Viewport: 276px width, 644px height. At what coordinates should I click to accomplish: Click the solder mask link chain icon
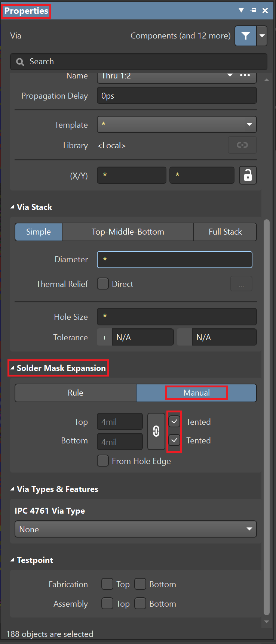(x=156, y=431)
